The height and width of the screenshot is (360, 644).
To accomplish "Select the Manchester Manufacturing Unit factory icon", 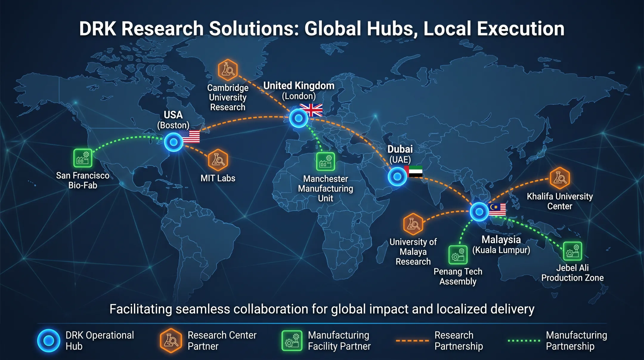I will [x=326, y=161].
